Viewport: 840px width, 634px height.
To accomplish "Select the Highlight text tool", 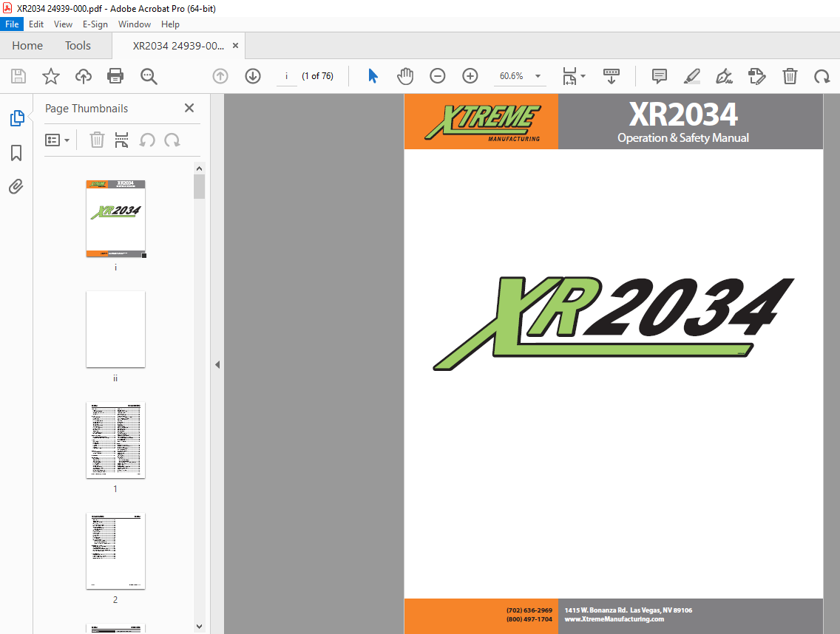I will pos(691,76).
